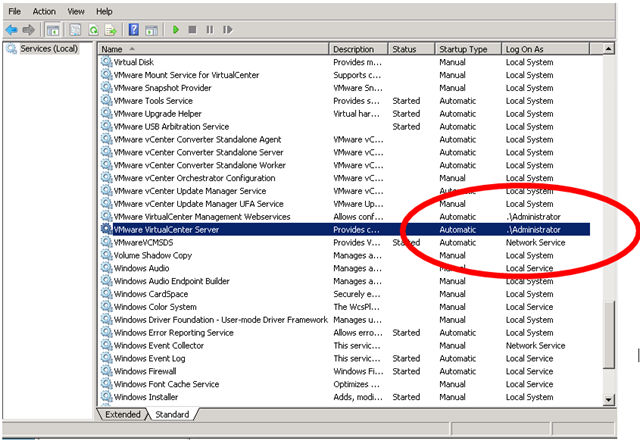Click the Back arrow toolbar icon

pyautogui.click(x=11, y=30)
